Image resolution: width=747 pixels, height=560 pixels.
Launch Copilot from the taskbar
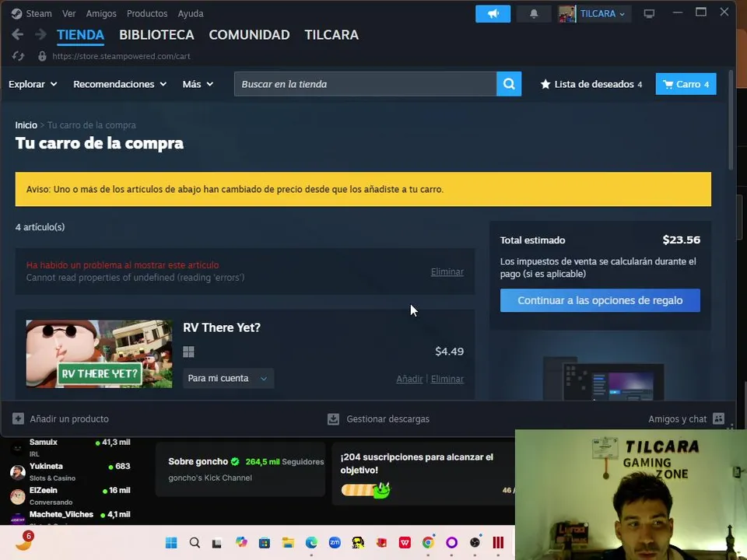click(241, 542)
